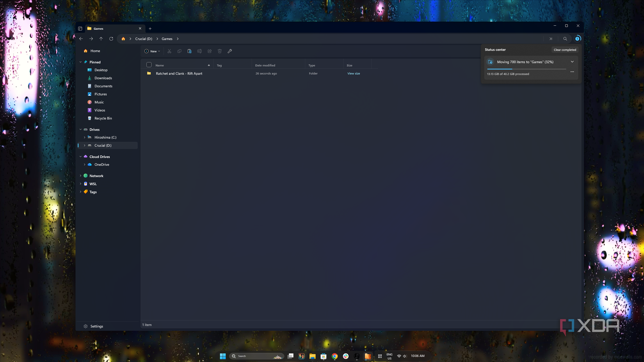Open Properties via the wrench icon
Viewport: 644px width, 362px height.
click(230, 51)
